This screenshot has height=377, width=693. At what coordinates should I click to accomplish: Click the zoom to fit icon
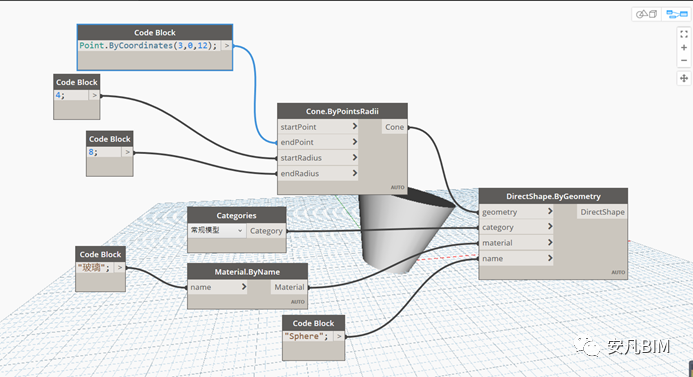tap(684, 34)
